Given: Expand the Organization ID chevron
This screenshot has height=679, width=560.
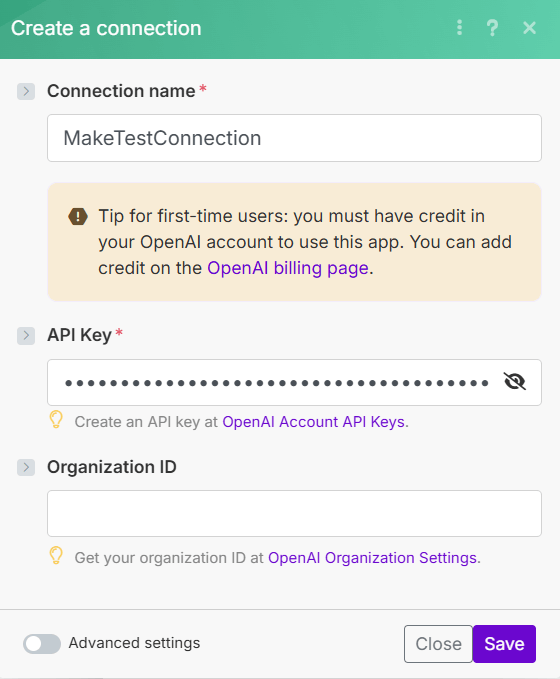Looking at the screenshot, I should 26,467.
